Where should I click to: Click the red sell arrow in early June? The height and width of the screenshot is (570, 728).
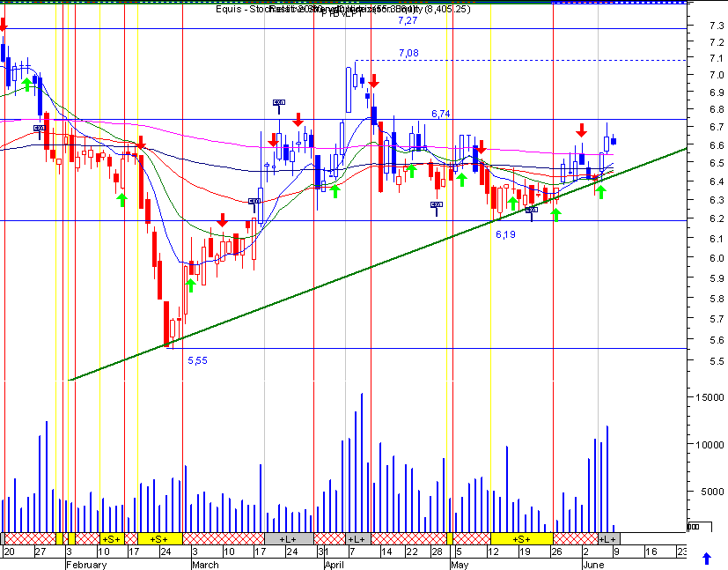point(581,130)
